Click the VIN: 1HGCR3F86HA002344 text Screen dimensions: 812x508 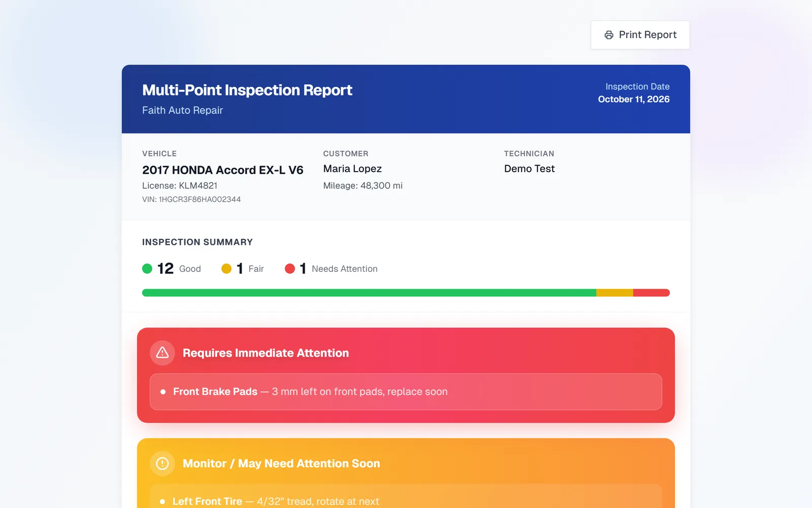pyautogui.click(x=191, y=199)
